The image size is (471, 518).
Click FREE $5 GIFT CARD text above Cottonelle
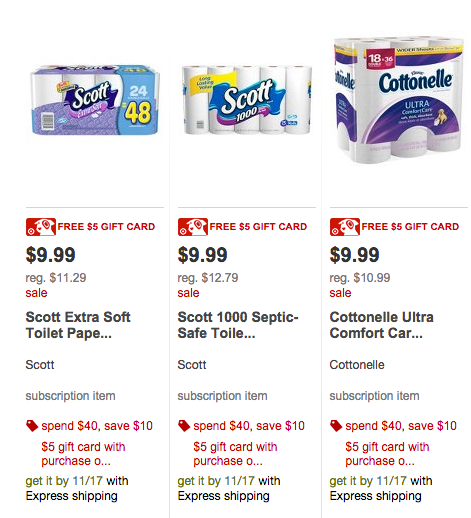410,227
